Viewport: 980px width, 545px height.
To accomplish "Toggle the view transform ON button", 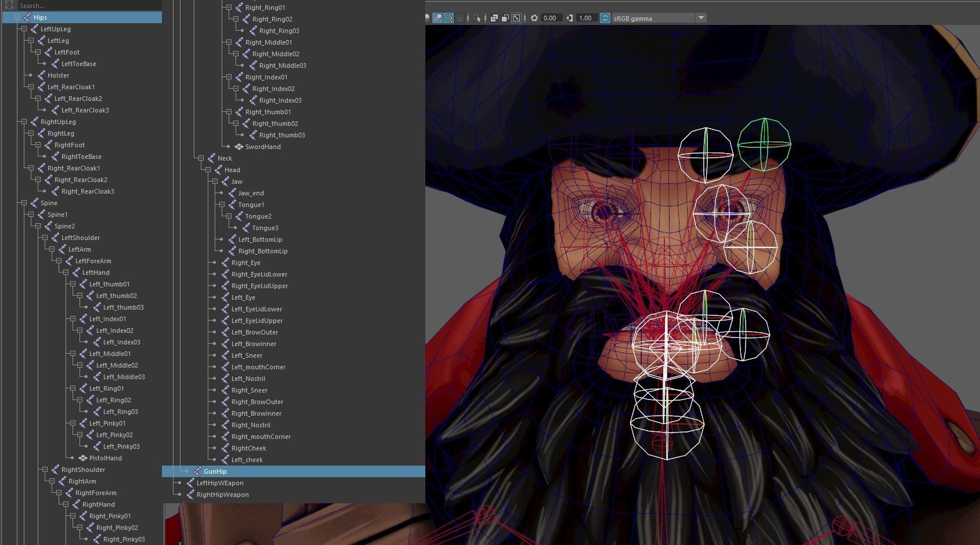I will click(x=605, y=18).
